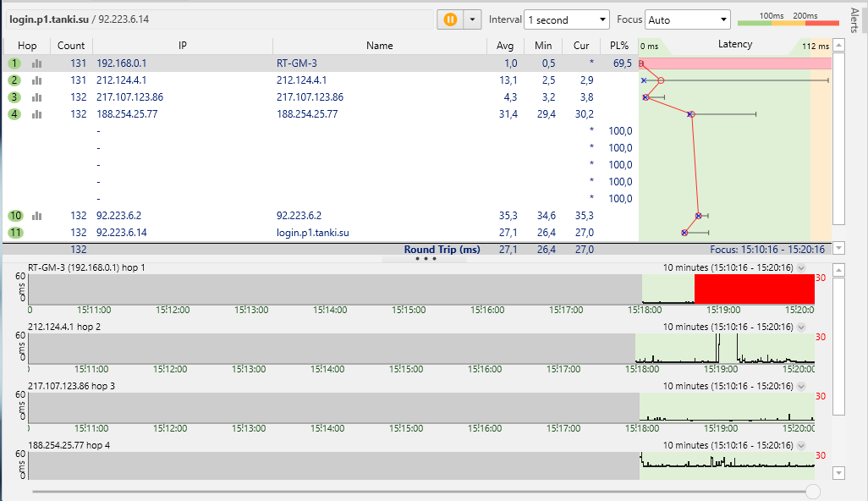Viewport: 868px width, 501px height.
Task: Toggle the timeline graph icon for hop 2
Action: [x=36, y=80]
